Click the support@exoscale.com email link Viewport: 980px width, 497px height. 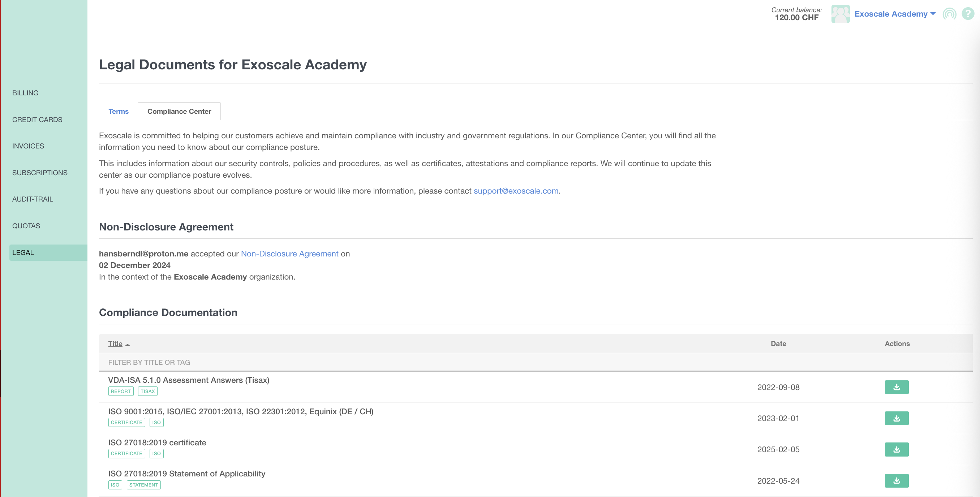pos(516,191)
